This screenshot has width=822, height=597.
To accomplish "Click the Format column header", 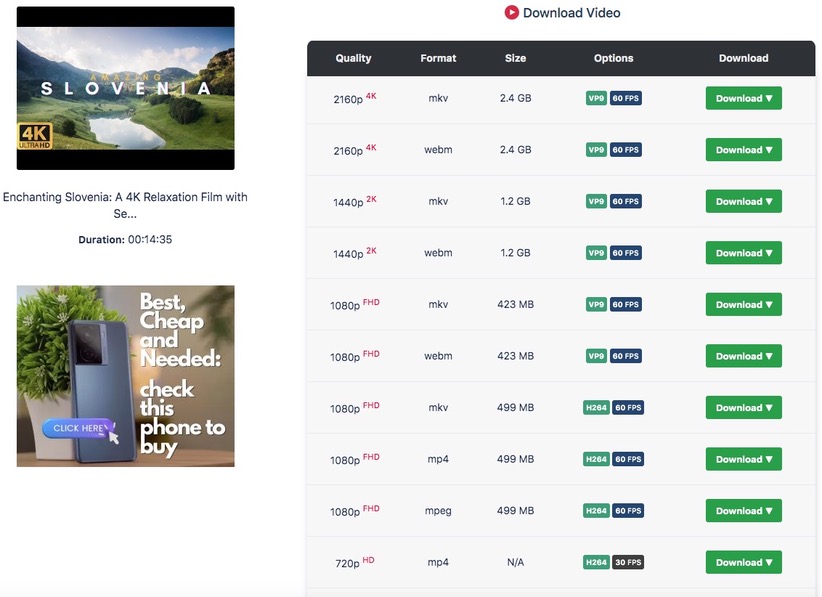I will point(438,58).
